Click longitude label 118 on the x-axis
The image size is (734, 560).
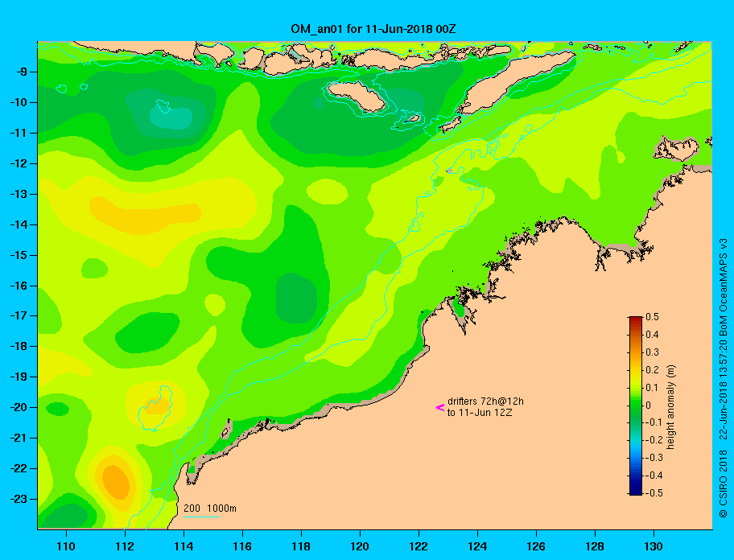(x=301, y=546)
